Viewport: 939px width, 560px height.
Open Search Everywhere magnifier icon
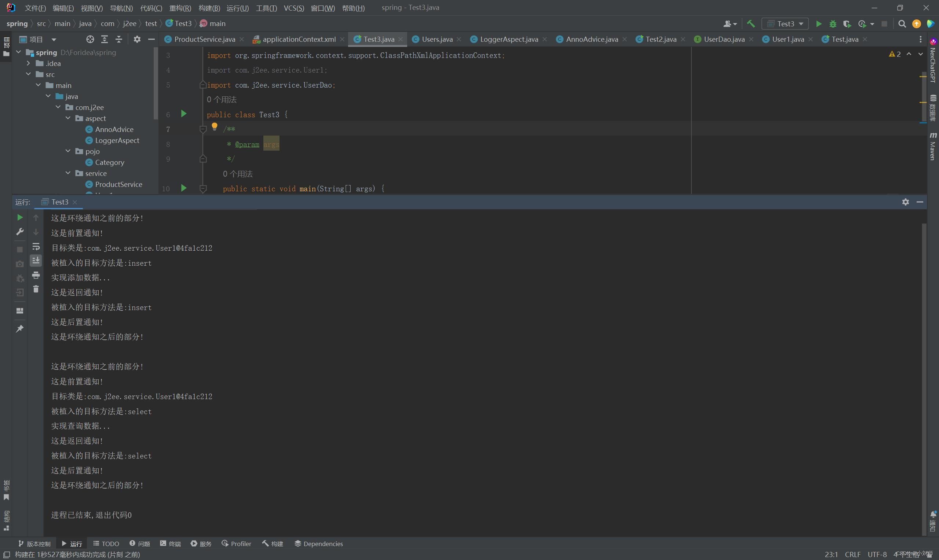(902, 24)
